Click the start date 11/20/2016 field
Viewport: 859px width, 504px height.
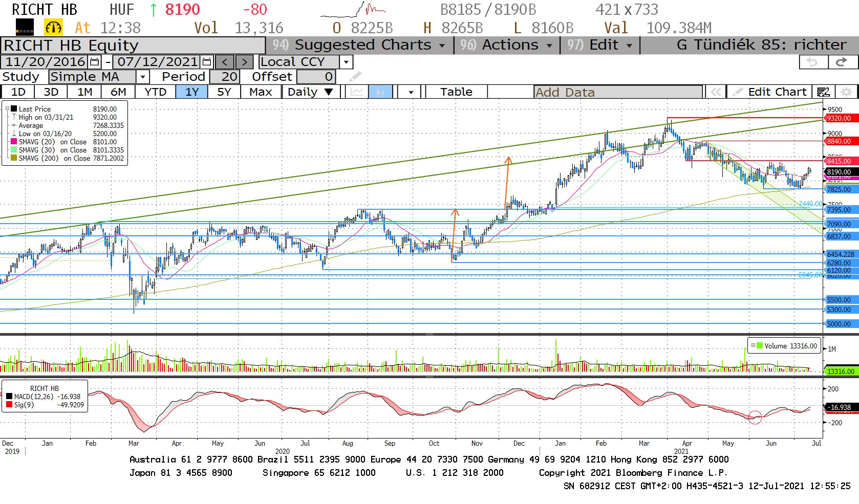pos(45,62)
